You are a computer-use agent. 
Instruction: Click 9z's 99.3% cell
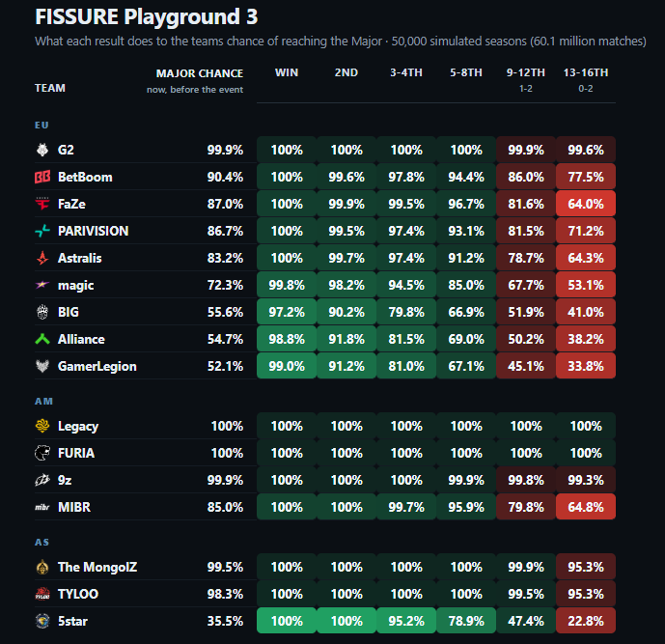tap(586, 480)
